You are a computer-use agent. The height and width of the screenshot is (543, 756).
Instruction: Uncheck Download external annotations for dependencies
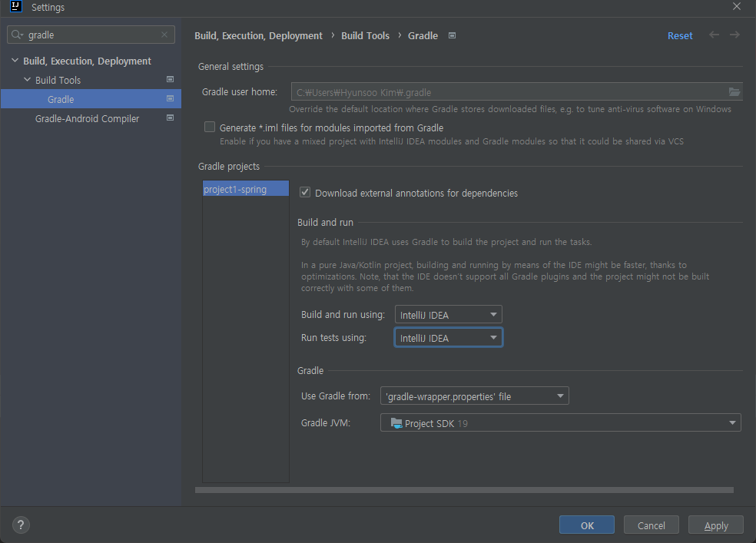click(305, 192)
